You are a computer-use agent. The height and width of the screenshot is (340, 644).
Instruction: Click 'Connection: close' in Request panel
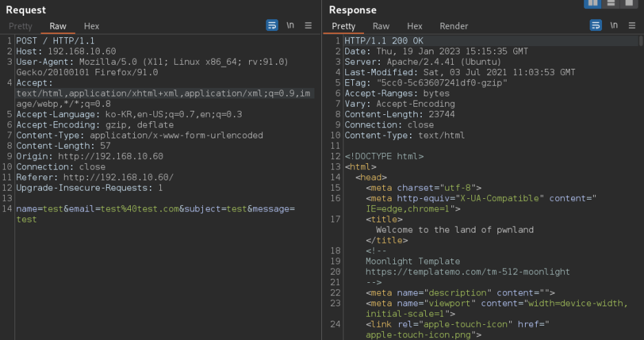coord(61,167)
